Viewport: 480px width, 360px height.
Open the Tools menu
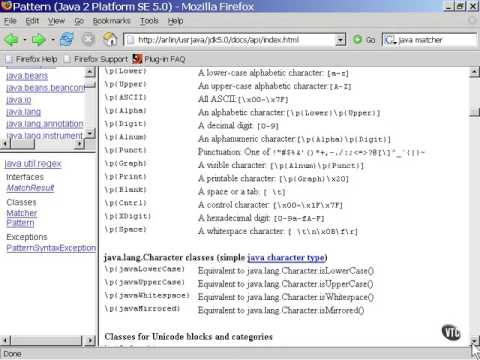(149, 21)
